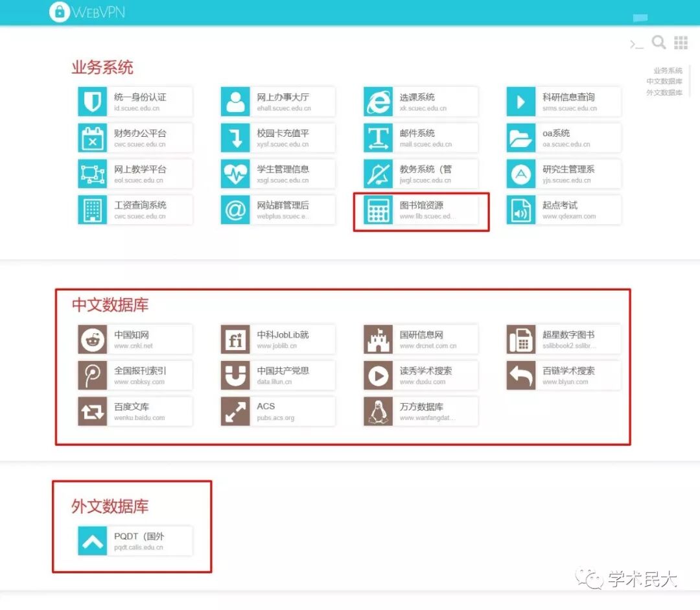Click the reply arrow icon for 百链学术搜索

pyautogui.click(x=521, y=375)
